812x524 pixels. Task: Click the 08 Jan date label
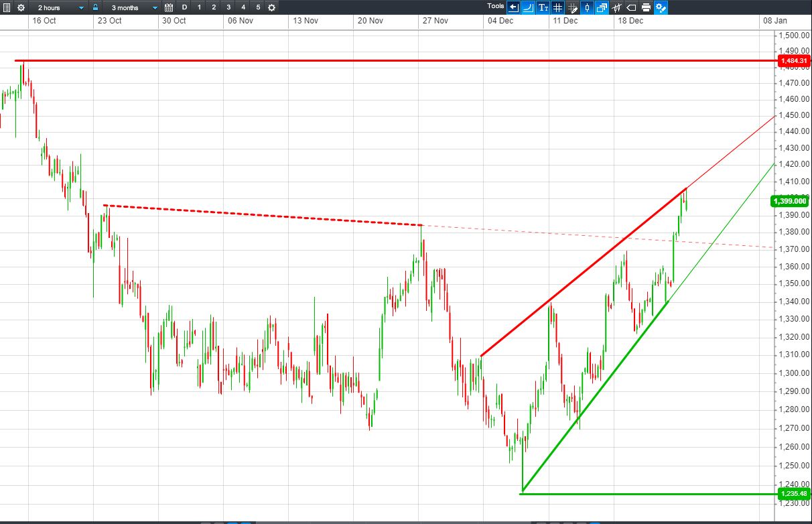point(775,21)
